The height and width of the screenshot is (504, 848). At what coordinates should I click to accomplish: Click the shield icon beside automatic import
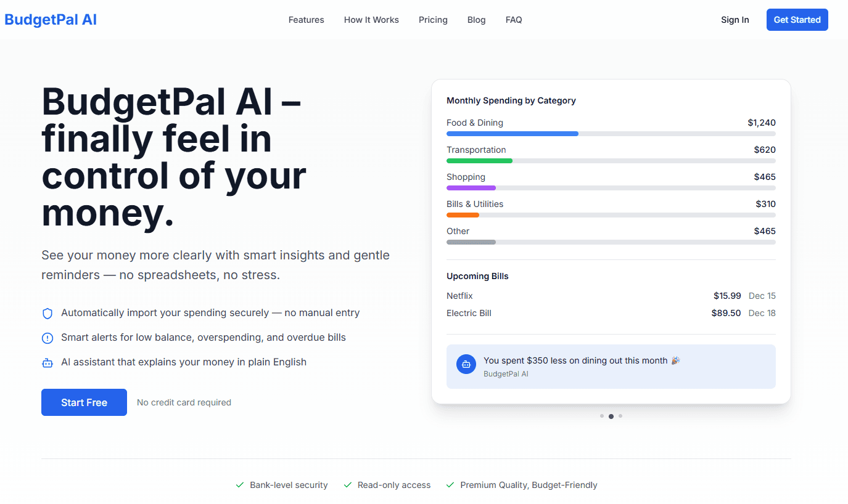pos(47,314)
